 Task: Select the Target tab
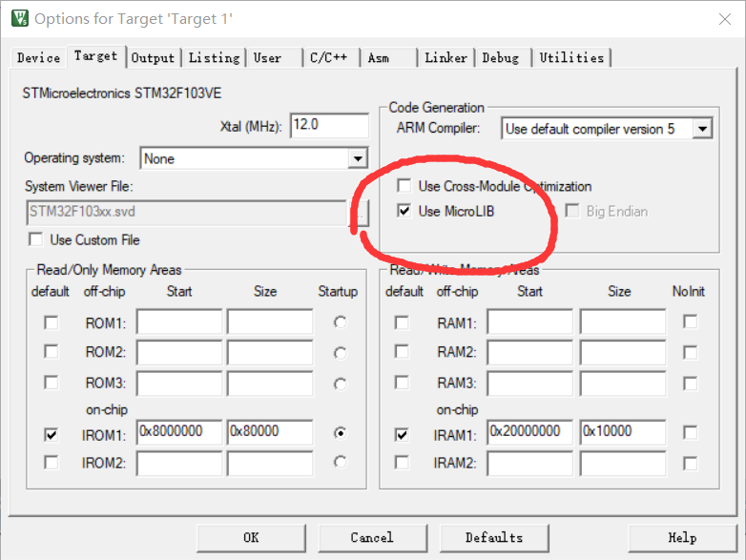click(x=95, y=56)
